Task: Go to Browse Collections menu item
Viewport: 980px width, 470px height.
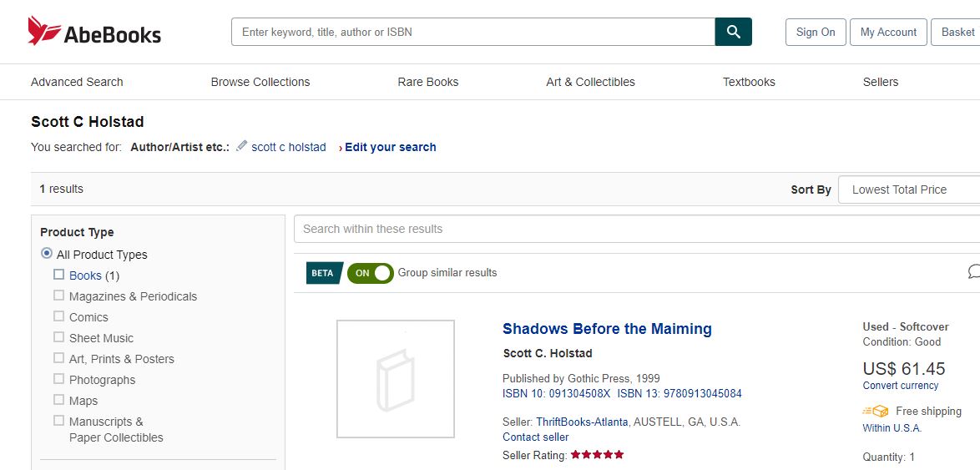Action: pos(260,82)
